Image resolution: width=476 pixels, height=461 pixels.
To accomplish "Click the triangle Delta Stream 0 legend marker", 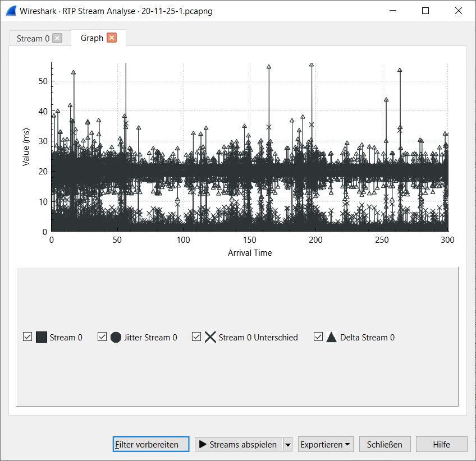I will [x=331, y=336].
